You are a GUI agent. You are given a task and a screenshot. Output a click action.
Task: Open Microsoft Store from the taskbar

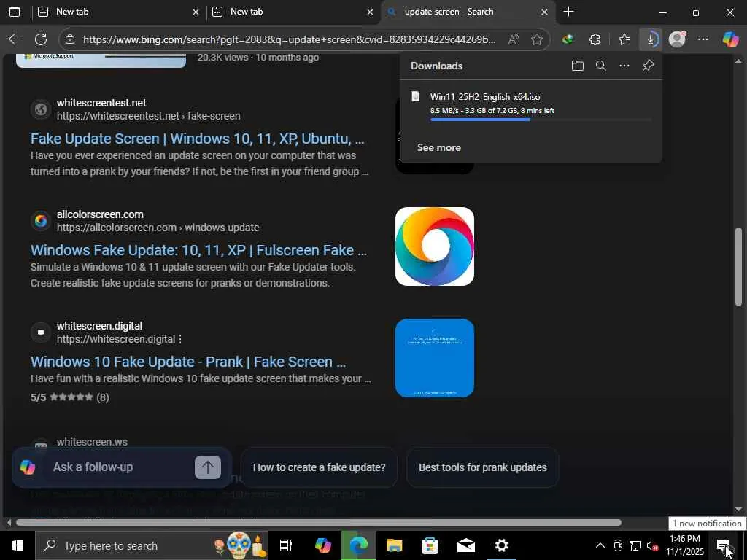point(430,545)
